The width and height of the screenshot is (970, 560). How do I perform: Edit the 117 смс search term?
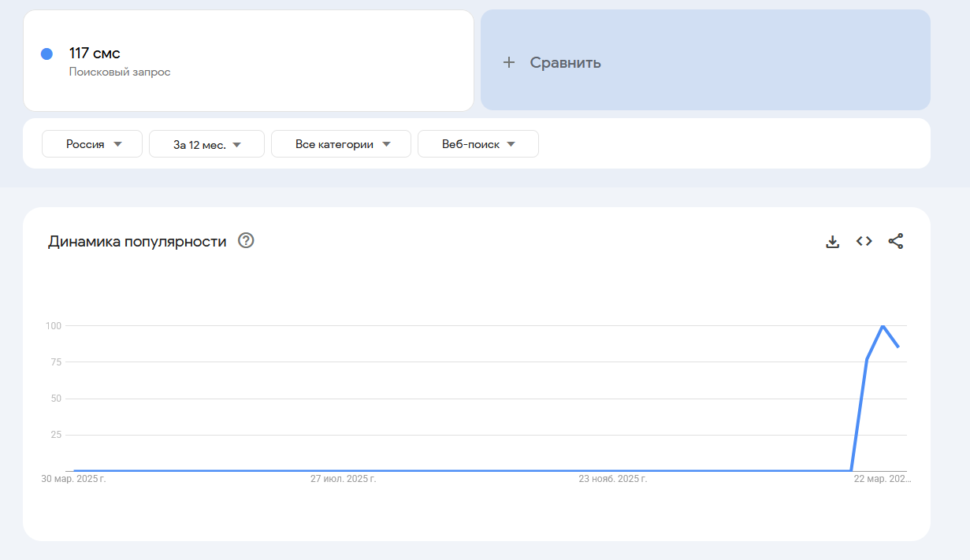[x=95, y=54]
